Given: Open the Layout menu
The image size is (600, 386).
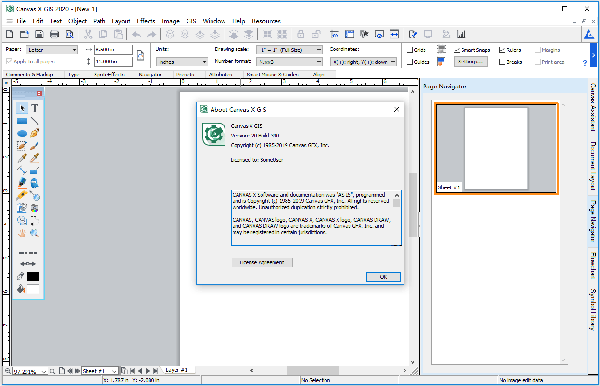Looking at the screenshot, I should tap(121, 21).
